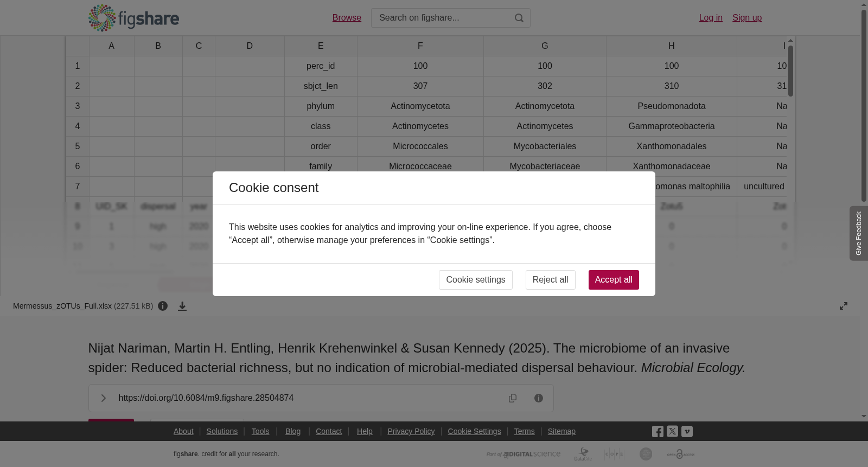Click the 'order' label cell
868x467 pixels.
pos(321,146)
